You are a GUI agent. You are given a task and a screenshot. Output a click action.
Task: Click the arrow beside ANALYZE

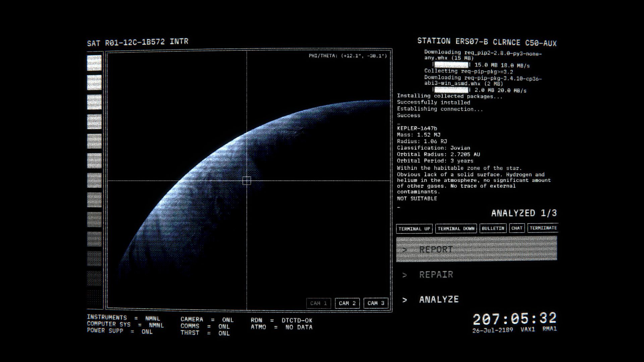pyautogui.click(x=405, y=300)
